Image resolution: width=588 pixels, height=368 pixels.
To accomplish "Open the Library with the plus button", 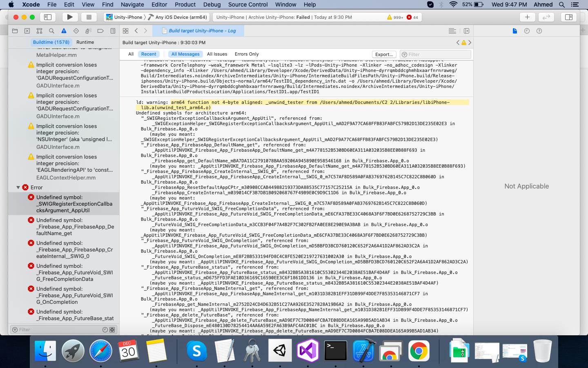I will pyautogui.click(x=527, y=17).
